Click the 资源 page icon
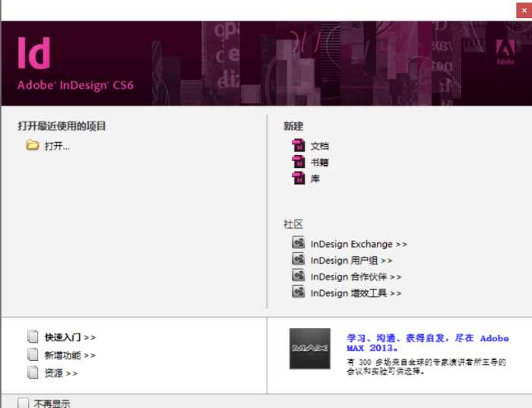 click(x=33, y=372)
